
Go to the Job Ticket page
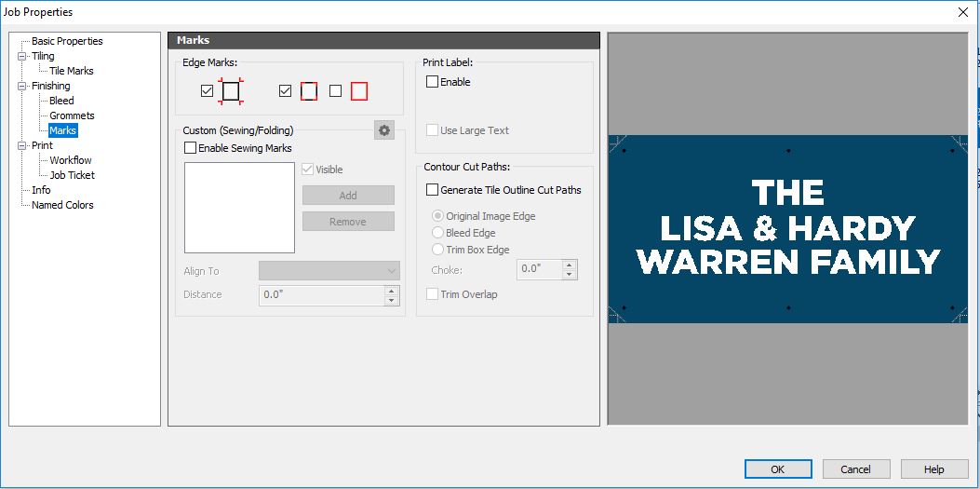tap(72, 175)
